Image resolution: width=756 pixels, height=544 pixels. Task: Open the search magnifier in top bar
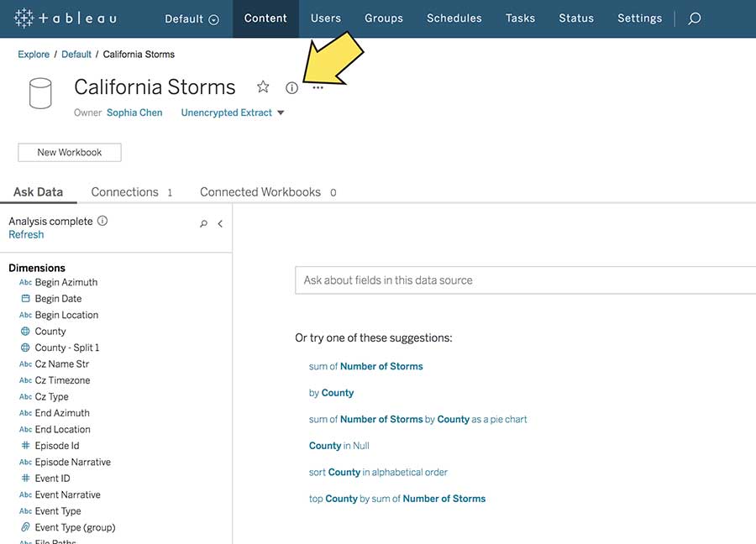(x=695, y=18)
